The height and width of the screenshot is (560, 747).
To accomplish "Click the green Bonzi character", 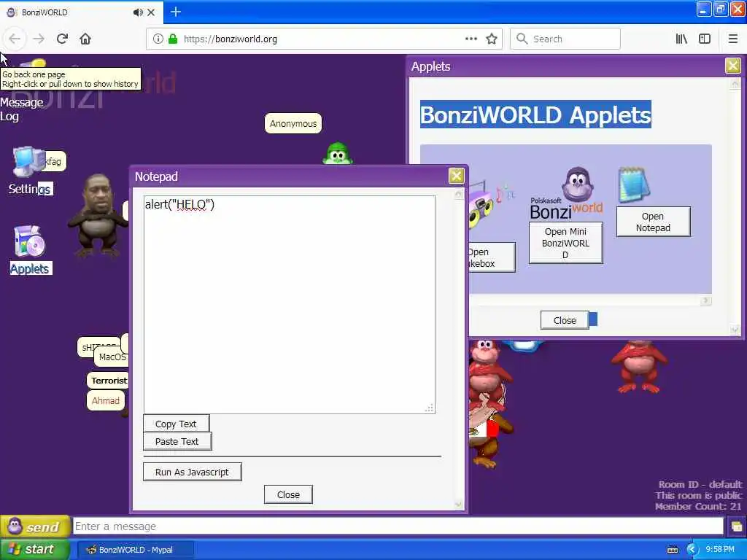I will point(337,153).
